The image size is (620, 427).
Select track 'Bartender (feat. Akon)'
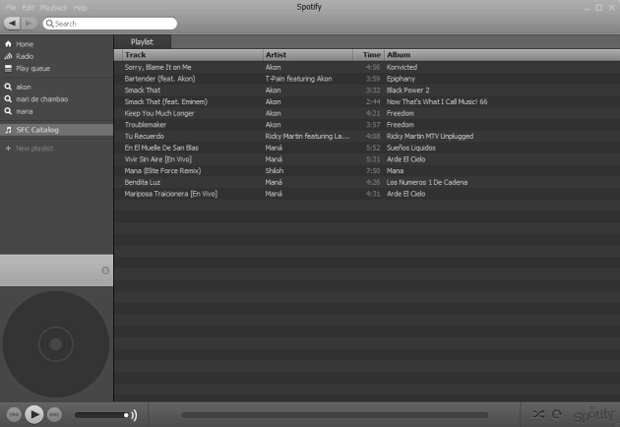pos(160,79)
